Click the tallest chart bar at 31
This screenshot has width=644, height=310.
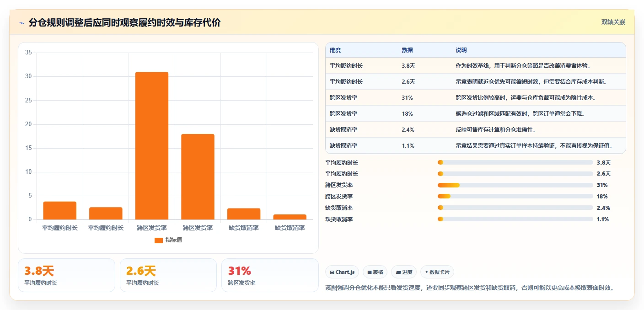tap(152, 146)
